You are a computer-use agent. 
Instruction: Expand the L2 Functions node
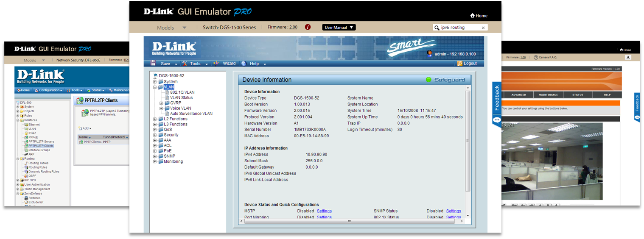pos(155,119)
